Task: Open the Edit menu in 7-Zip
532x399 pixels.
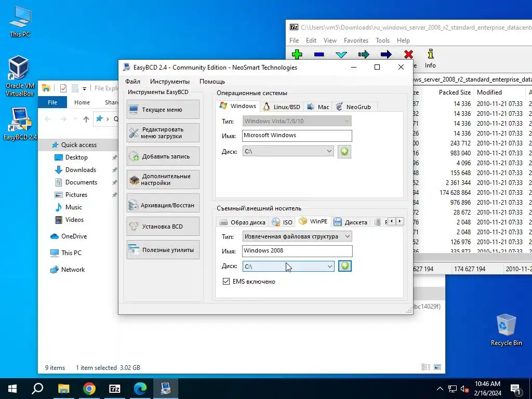Action: [x=311, y=41]
